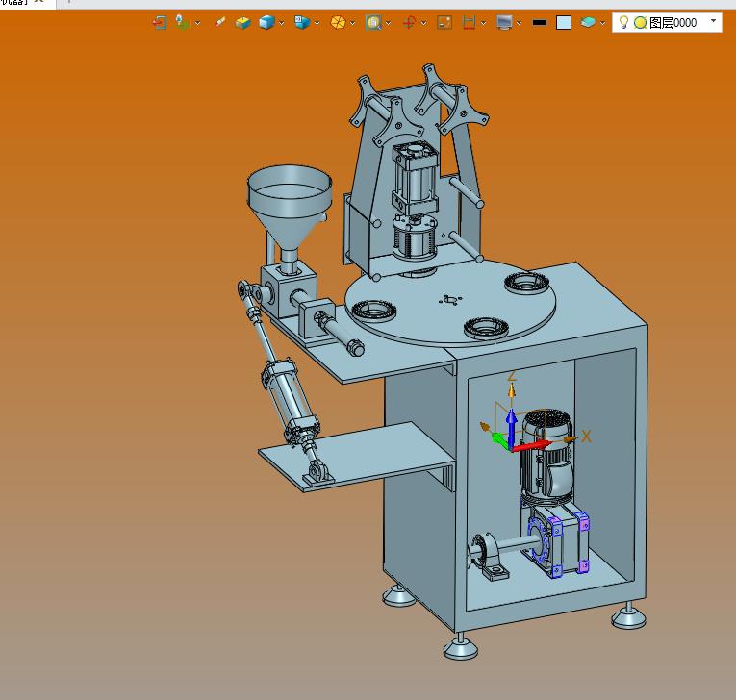Click the light blue fill color swatch
The width and height of the screenshot is (736, 700).
point(563,22)
